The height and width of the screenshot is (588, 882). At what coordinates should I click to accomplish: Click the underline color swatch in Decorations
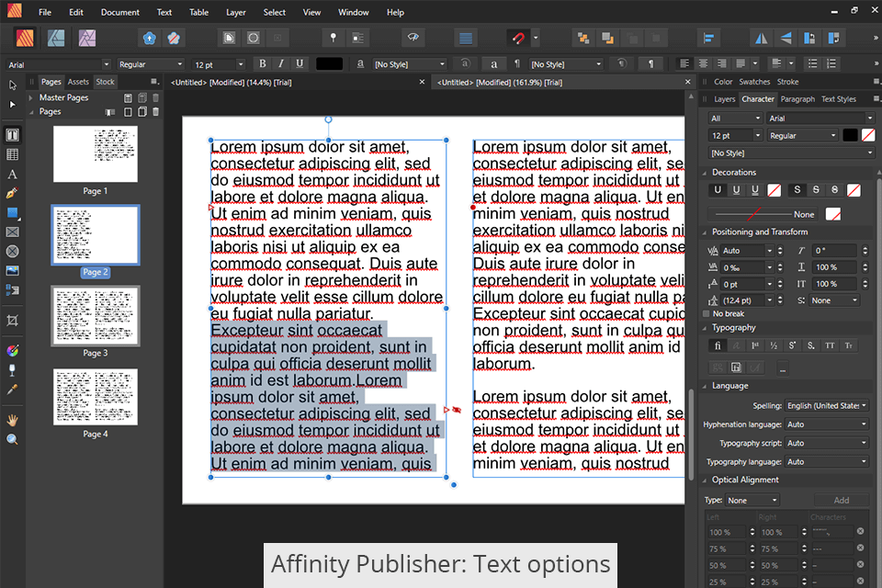point(774,190)
